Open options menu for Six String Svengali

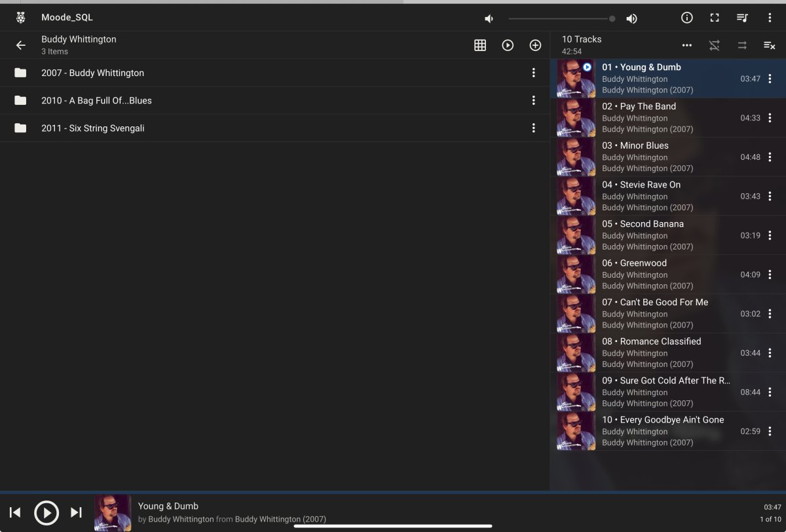[x=533, y=128]
